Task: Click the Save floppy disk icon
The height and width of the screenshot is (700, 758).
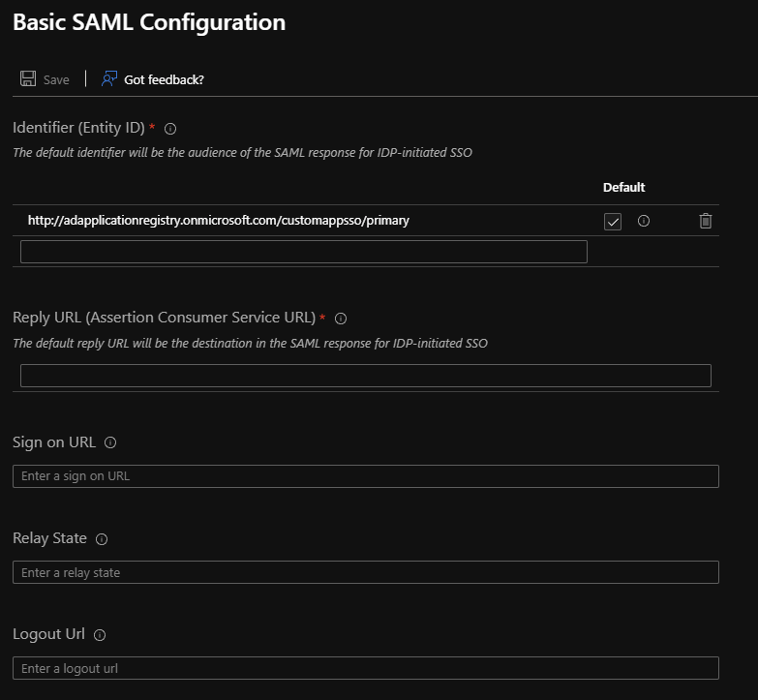Action: pyautogui.click(x=28, y=78)
